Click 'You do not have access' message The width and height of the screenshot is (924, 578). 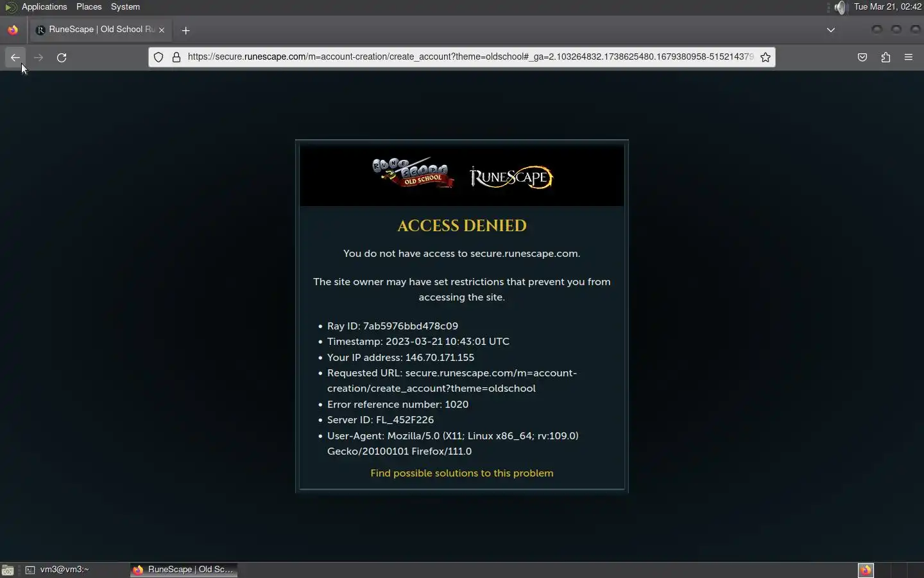pyautogui.click(x=462, y=254)
